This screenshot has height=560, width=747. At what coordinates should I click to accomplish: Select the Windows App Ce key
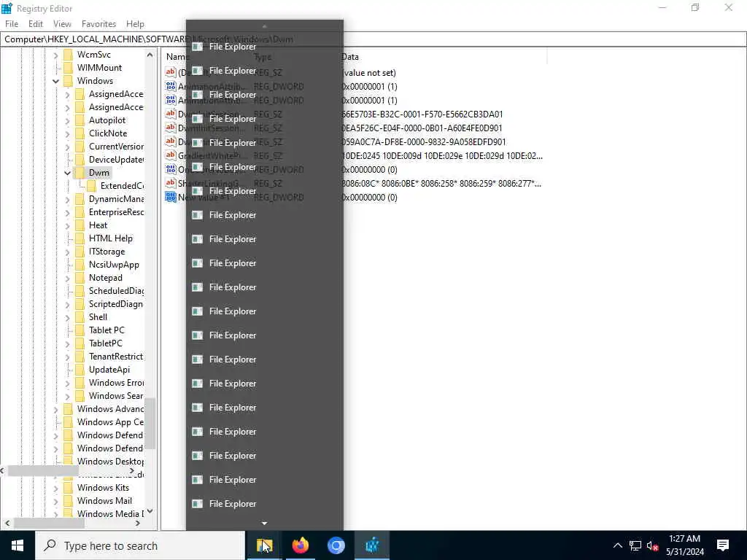pyautogui.click(x=110, y=422)
